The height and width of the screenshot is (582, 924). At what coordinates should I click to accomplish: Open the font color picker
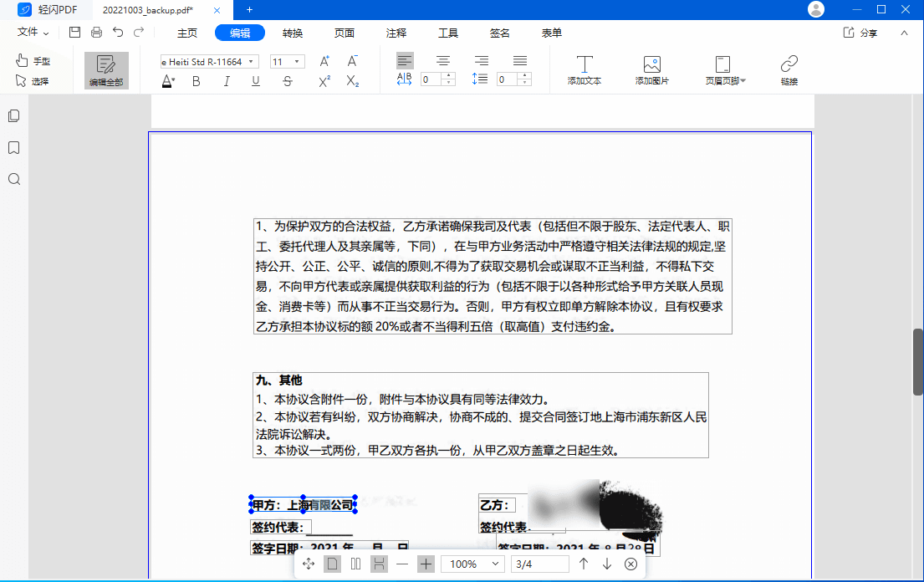point(168,81)
